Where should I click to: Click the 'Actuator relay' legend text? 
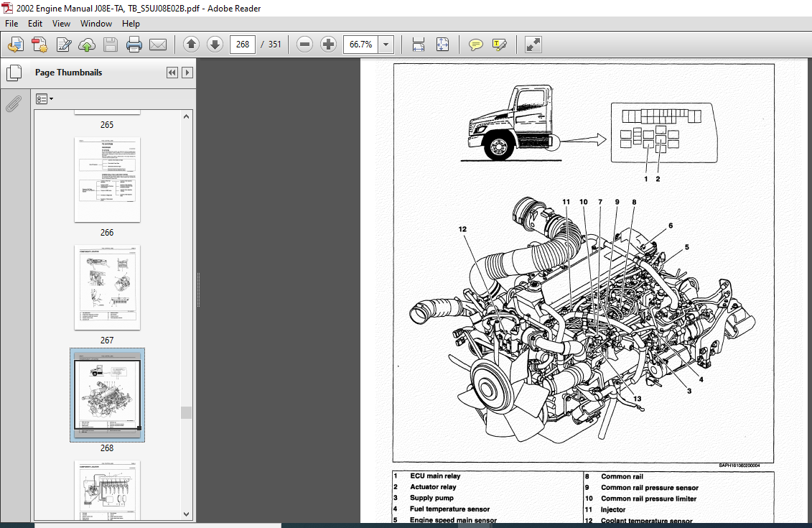(433, 487)
